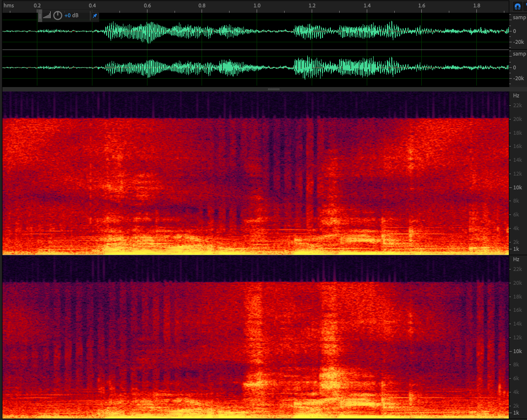Click the 1.0 mark on the time ruler

(x=257, y=5)
